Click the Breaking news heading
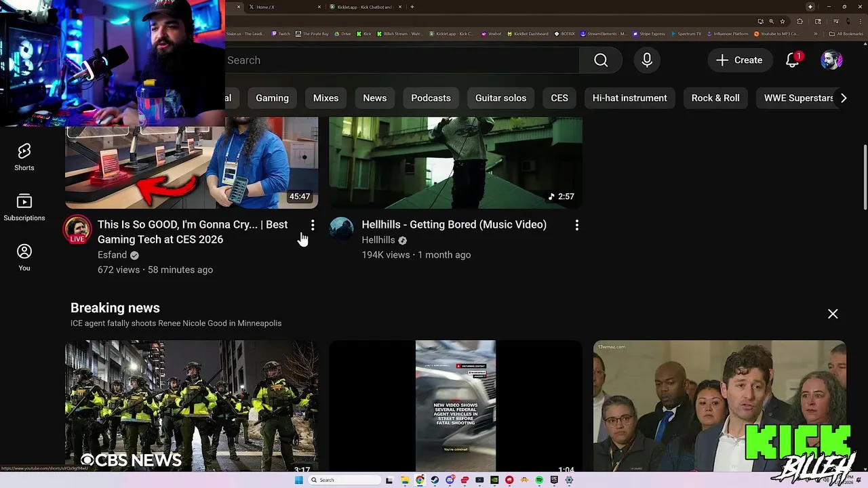The width and height of the screenshot is (868, 488). pyautogui.click(x=115, y=308)
